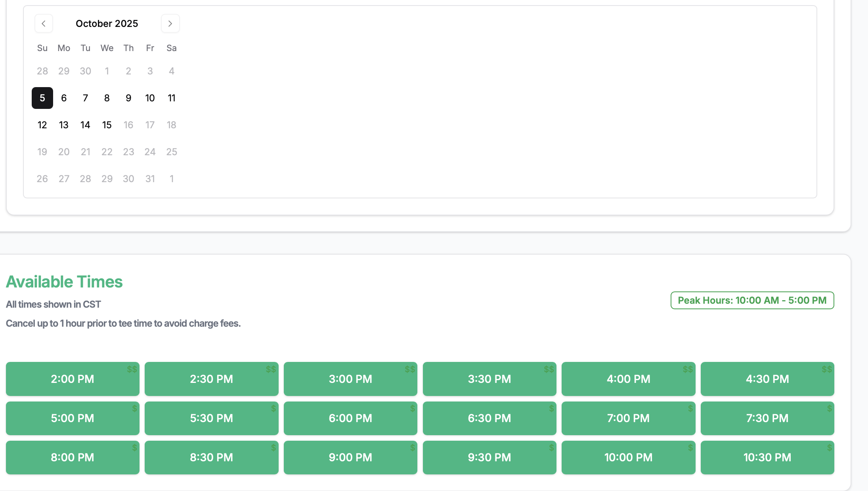The width and height of the screenshot is (868, 491).
Task: Click the $$ price indicator on 2:30 PM
Action: point(271,369)
